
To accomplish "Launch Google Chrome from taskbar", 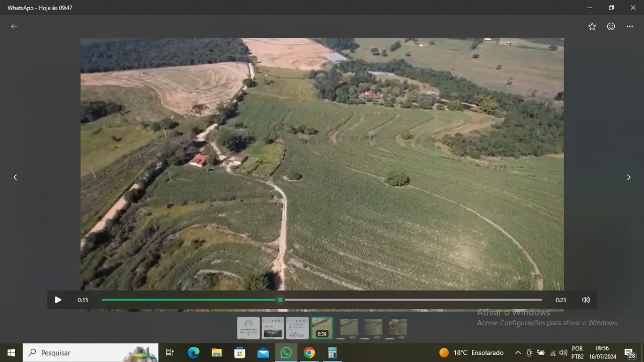I will [309, 353].
